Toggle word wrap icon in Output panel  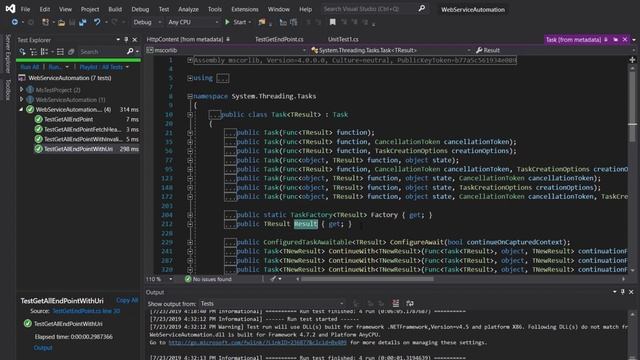click(410, 303)
